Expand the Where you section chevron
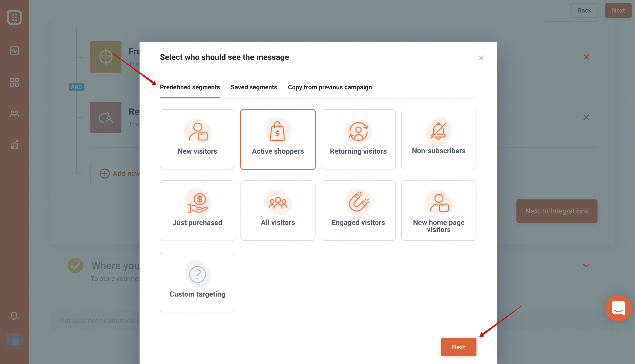This screenshot has width=635, height=364. coord(586,266)
